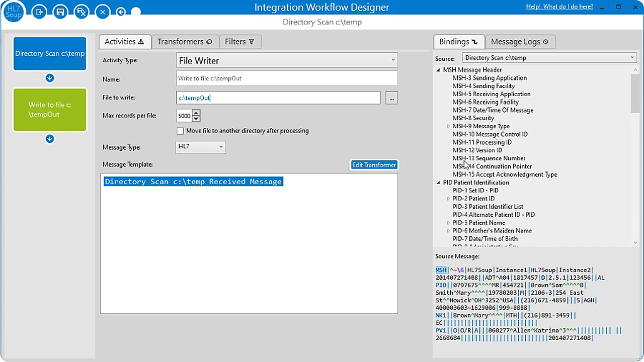Screen dimensions: 644x362
Task: Select MSH-12 Version ID
Action: tap(477, 150)
